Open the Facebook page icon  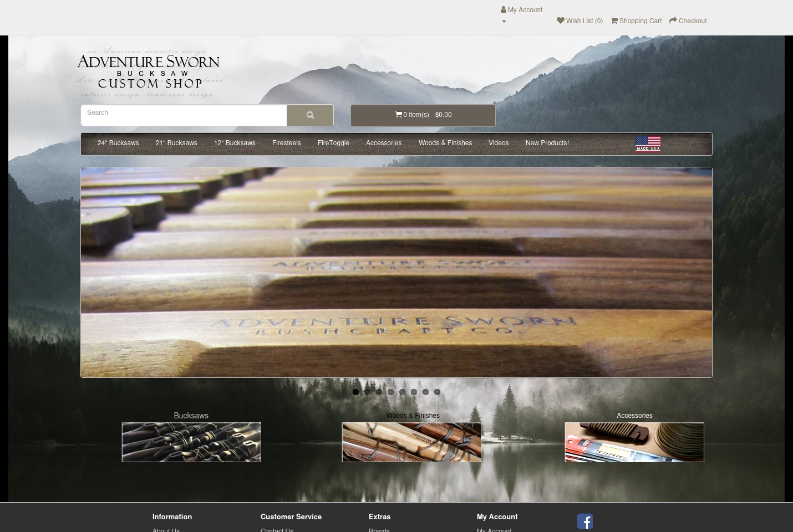[x=584, y=521]
